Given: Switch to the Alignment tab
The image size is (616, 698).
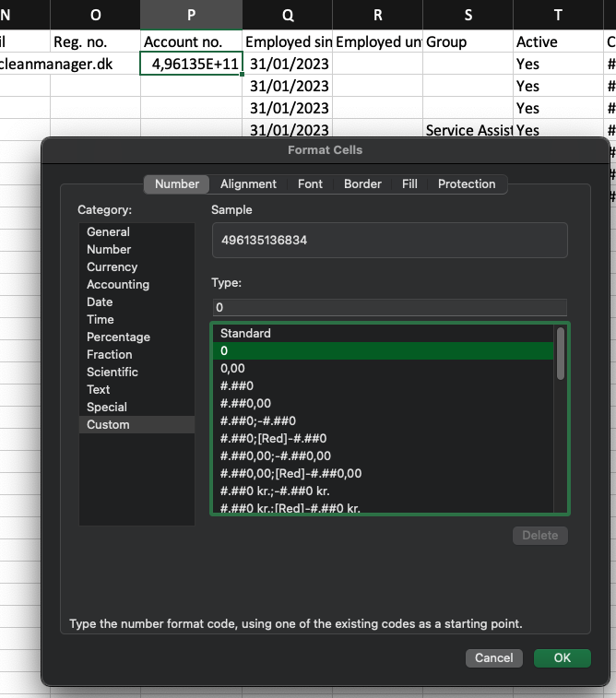Looking at the screenshot, I should 248,183.
